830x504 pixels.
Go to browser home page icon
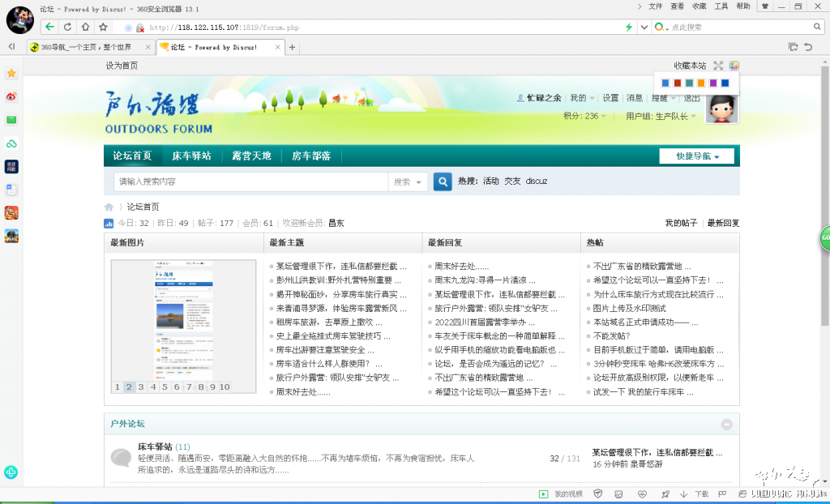85,27
